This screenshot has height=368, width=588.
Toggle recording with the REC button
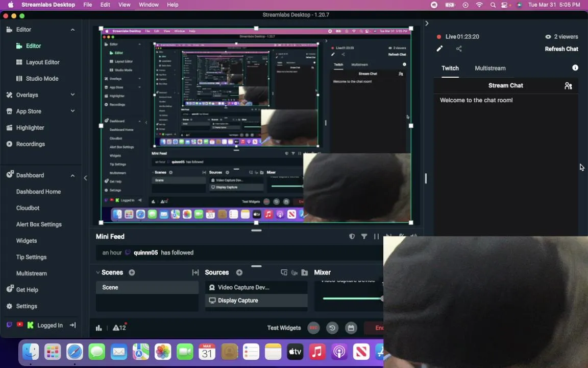point(313,328)
